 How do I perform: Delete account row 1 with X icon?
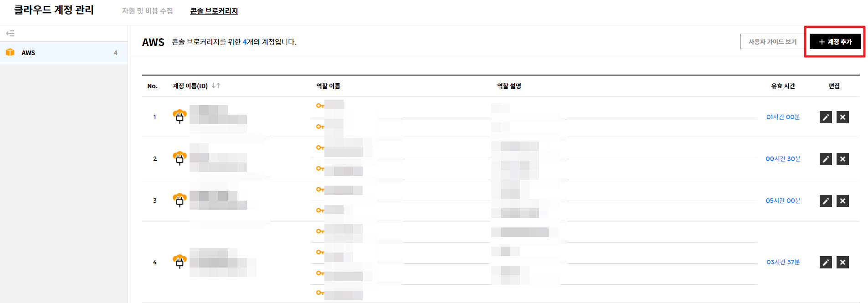pyautogui.click(x=842, y=117)
